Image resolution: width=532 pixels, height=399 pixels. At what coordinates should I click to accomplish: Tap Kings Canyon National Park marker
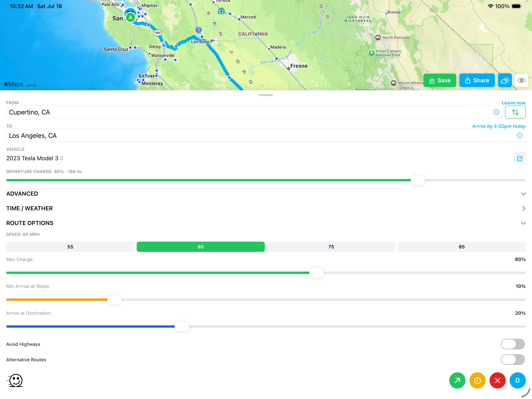point(371,53)
